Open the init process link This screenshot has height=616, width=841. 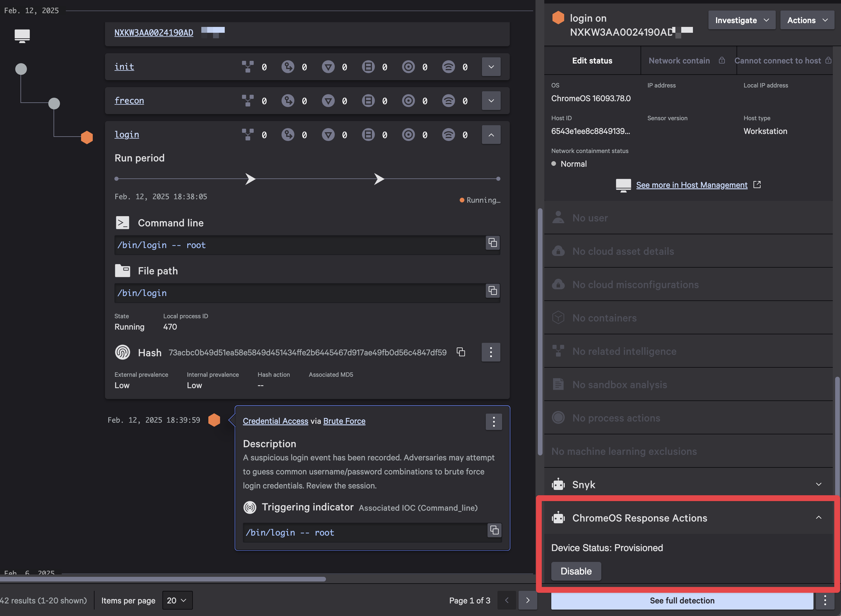click(124, 67)
